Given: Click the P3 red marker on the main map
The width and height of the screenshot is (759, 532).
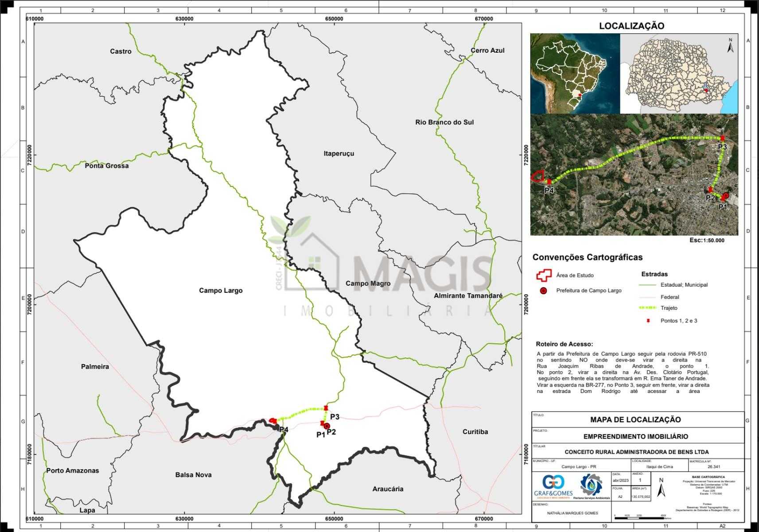Looking at the screenshot, I should tap(326, 408).
